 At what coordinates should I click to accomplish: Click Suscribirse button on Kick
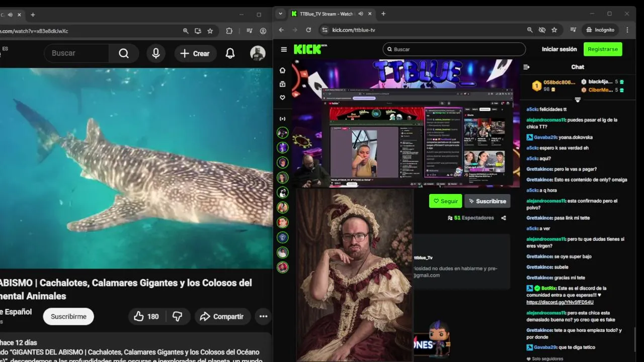(487, 201)
